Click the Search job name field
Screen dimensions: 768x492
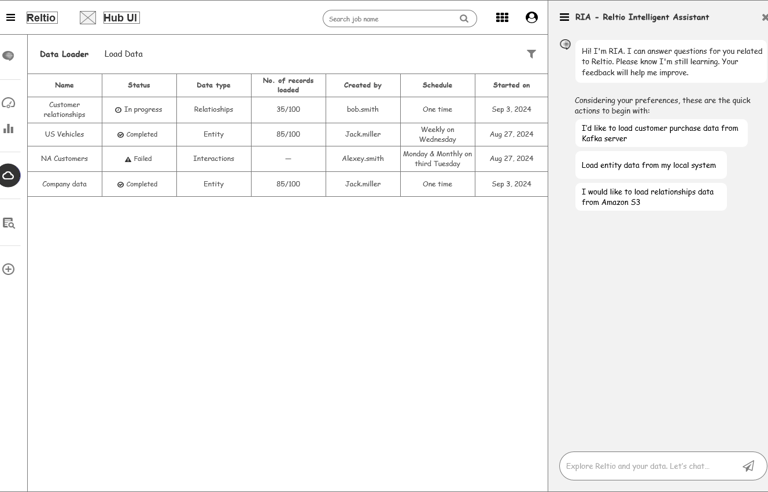point(392,18)
